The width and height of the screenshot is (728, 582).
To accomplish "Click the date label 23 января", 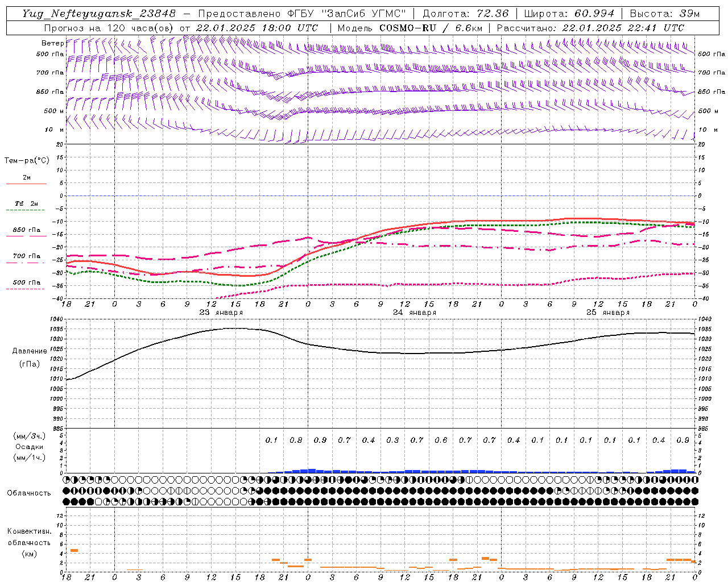I will [221, 313].
